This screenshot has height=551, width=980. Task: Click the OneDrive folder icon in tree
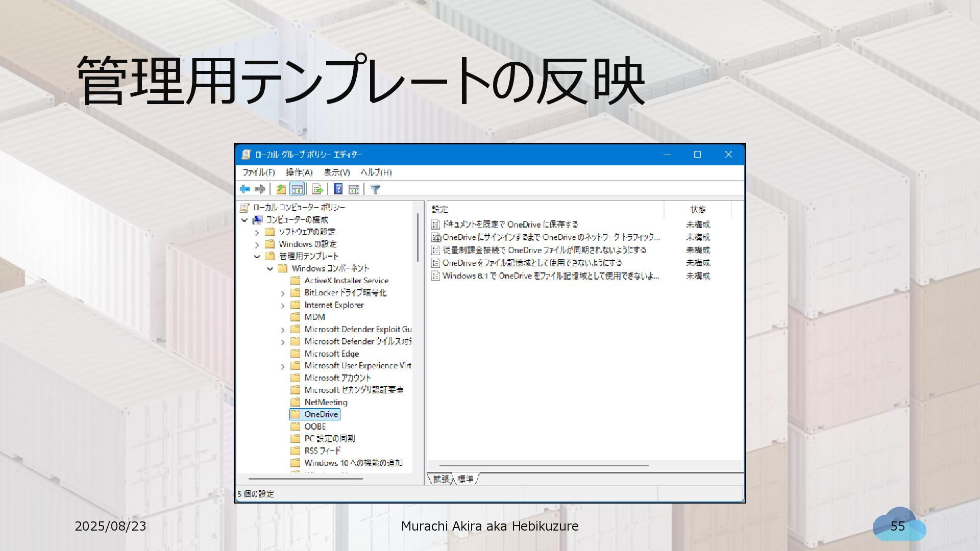point(295,414)
